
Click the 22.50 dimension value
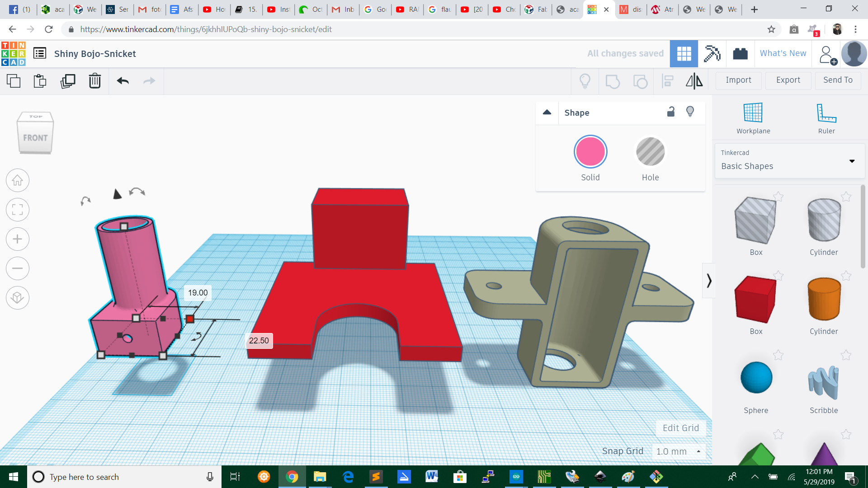[x=259, y=341]
